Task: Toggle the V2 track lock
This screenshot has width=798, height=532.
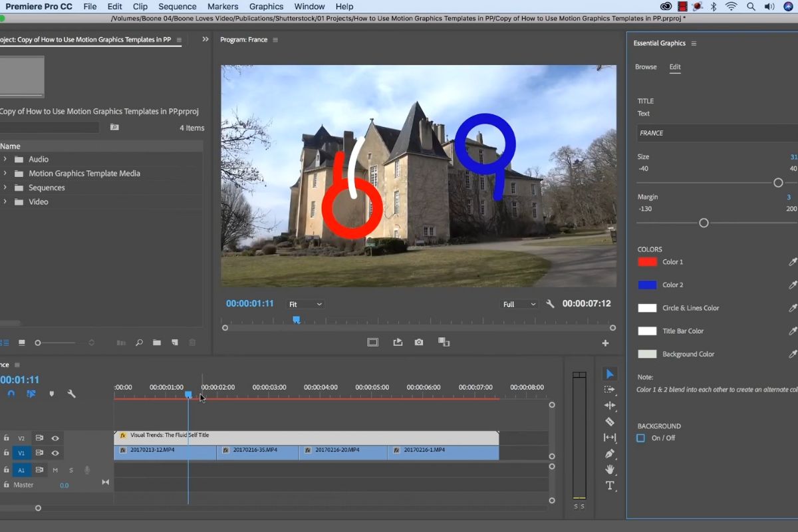Action: pyautogui.click(x=6, y=438)
